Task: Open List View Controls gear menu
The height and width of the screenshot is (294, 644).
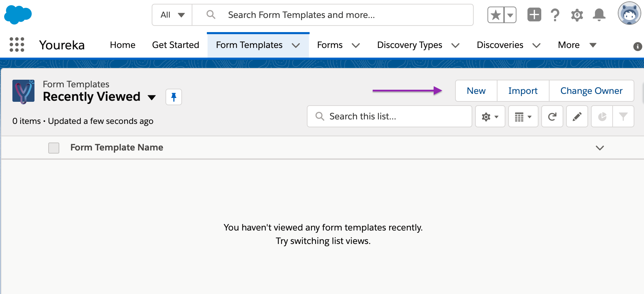Action: (490, 117)
